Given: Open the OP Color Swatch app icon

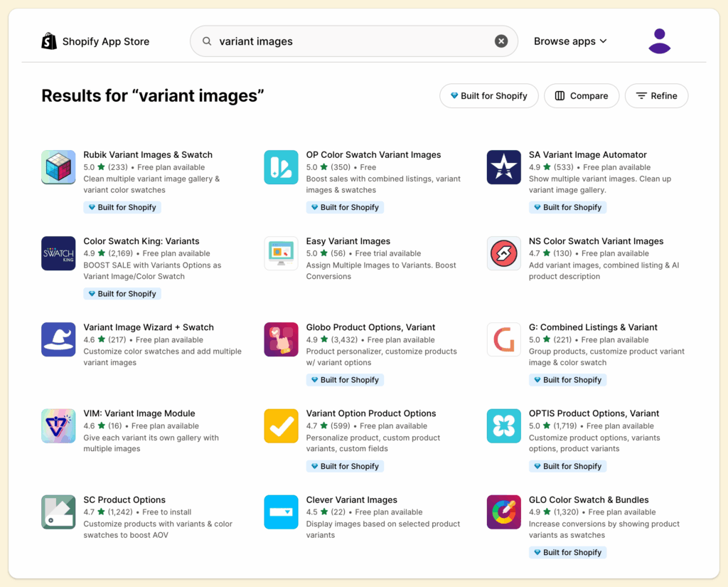Looking at the screenshot, I should (x=281, y=167).
